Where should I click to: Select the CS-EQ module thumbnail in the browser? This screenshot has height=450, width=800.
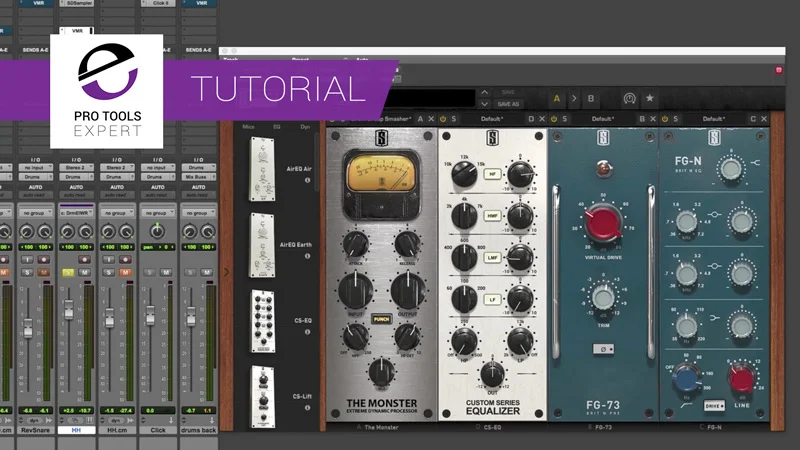click(x=263, y=321)
